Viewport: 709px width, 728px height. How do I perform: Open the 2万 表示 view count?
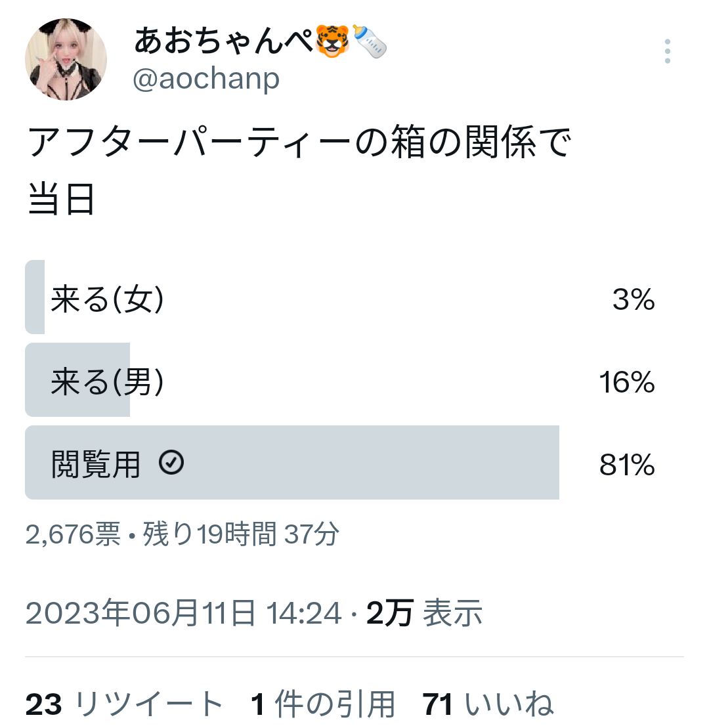click(x=424, y=613)
